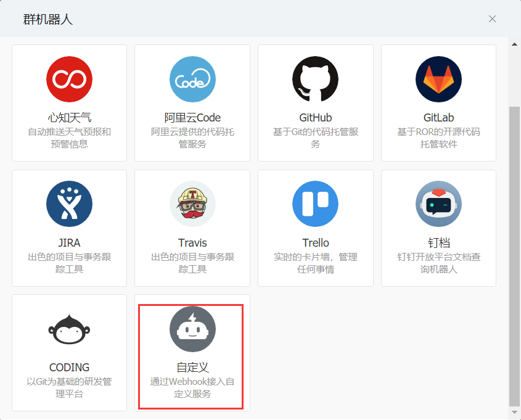Click JIRA description 出色的项目与事务跟踪工具
The image size is (521, 420).
coord(69,263)
